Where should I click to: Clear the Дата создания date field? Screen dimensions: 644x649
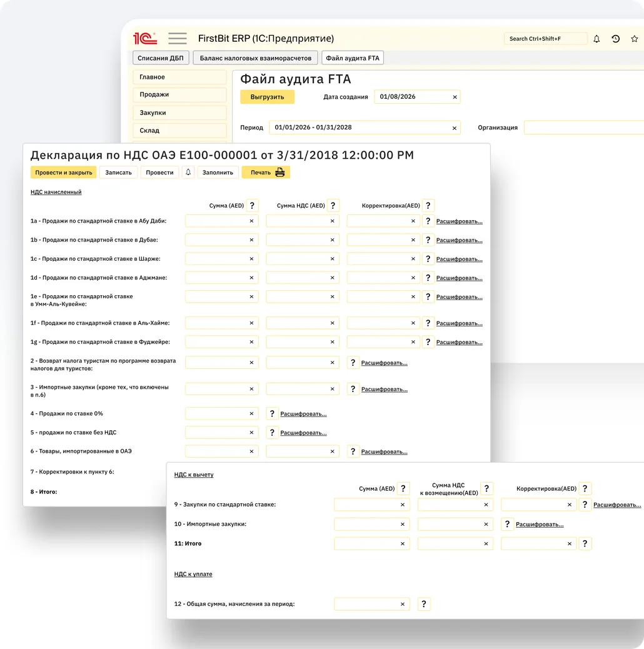455,97
